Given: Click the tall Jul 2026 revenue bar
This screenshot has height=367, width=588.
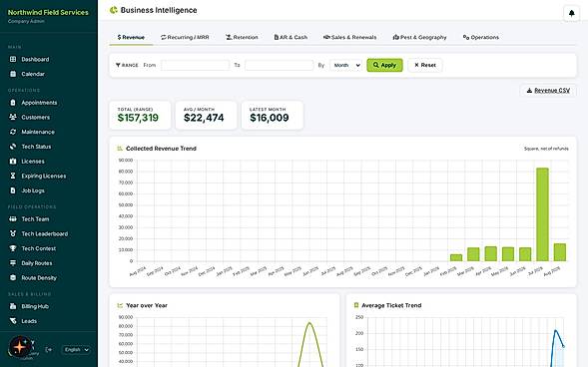Looking at the screenshot, I should (x=542, y=214).
